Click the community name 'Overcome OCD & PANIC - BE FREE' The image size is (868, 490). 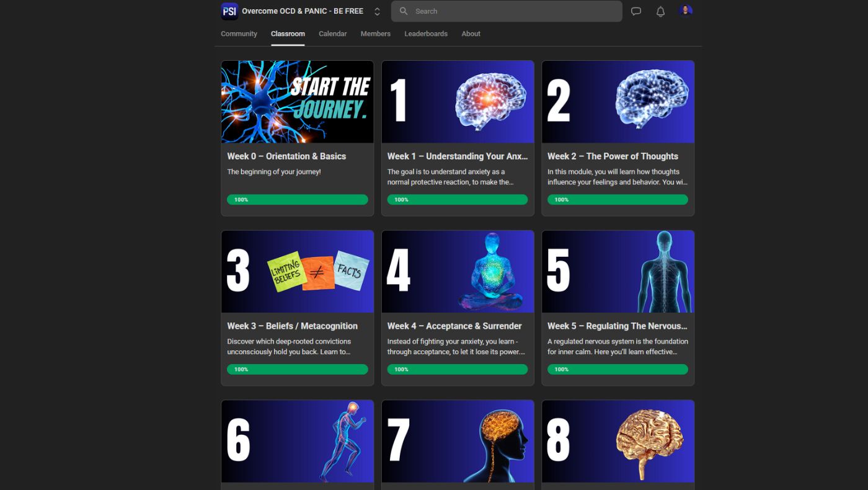point(303,11)
